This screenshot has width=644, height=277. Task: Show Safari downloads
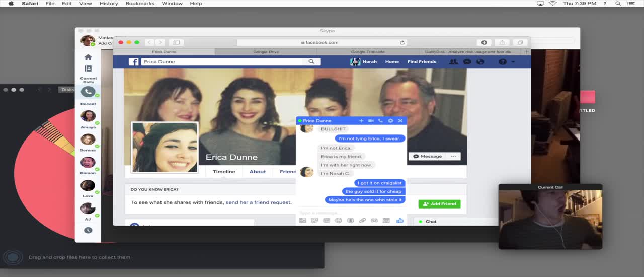(484, 43)
